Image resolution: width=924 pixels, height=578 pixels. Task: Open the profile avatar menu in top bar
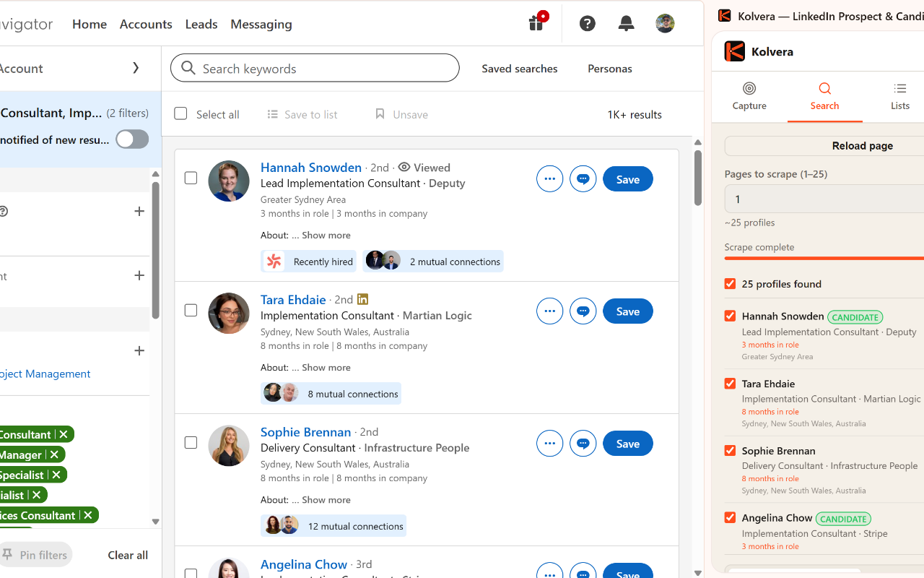[x=665, y=24]
